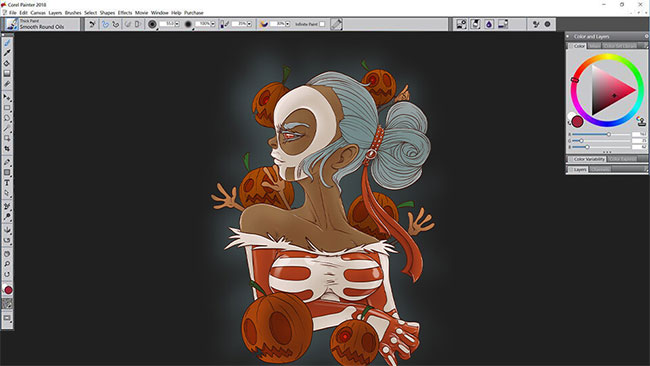Open the File menu
This screenshot has width=650, height=366.
(x=13, y=13)
